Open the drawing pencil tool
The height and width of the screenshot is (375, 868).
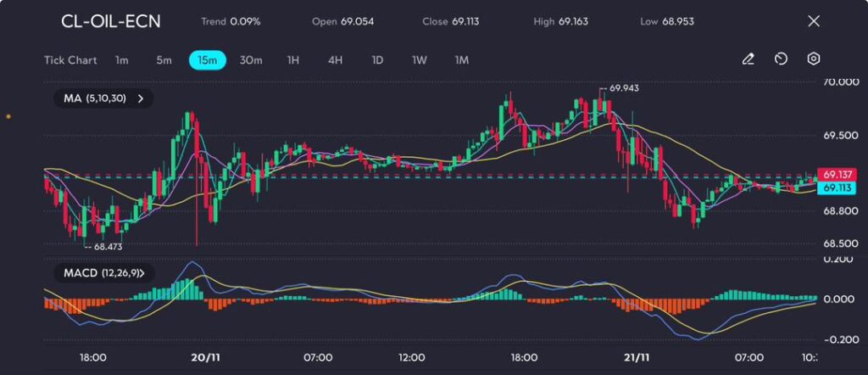748,59
